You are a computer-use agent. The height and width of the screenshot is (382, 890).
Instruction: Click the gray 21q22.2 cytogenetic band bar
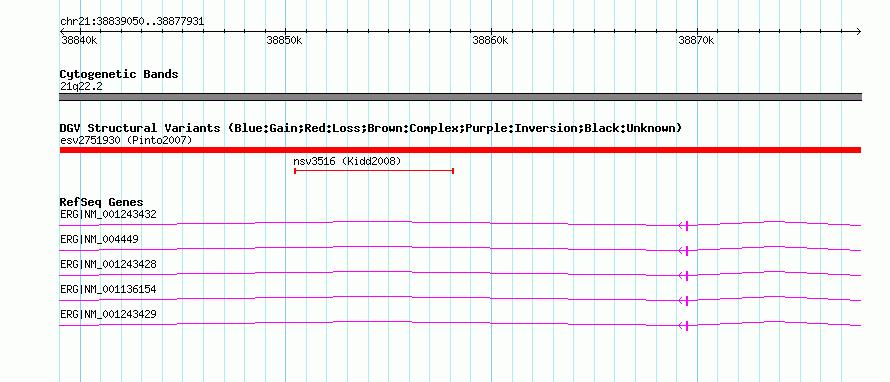point(460,97)
